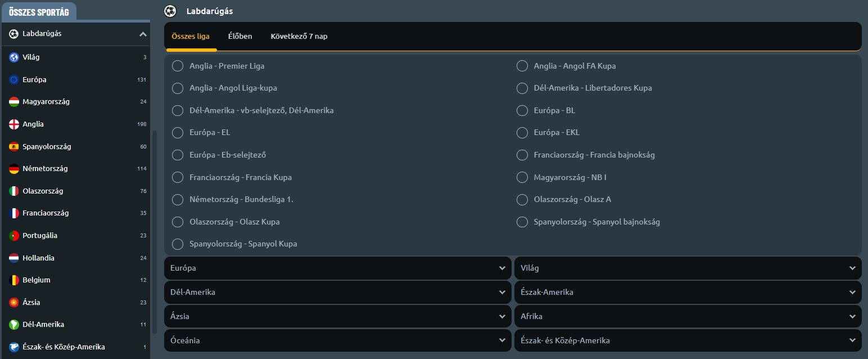
Task: Select the Portugal flag icon
Action: (x=14, y=236)
